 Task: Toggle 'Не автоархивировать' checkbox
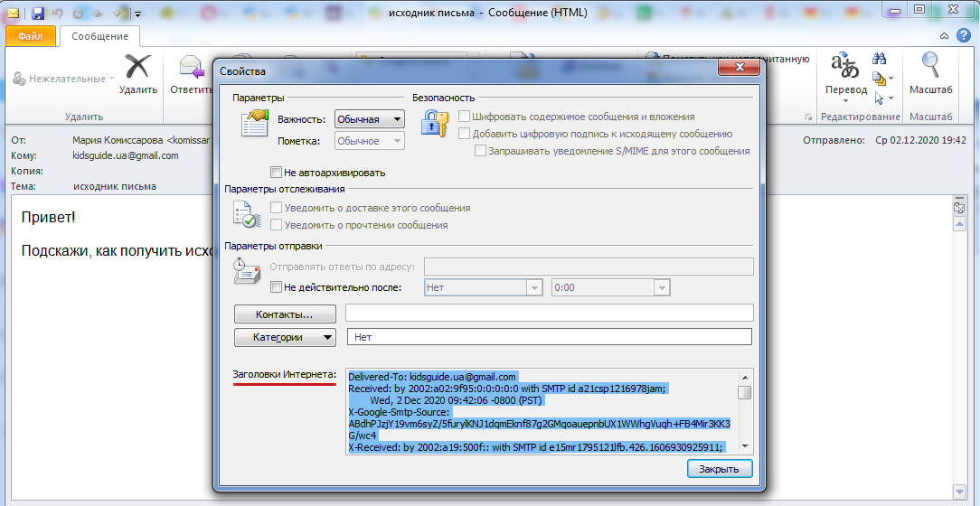coord(277,172)
